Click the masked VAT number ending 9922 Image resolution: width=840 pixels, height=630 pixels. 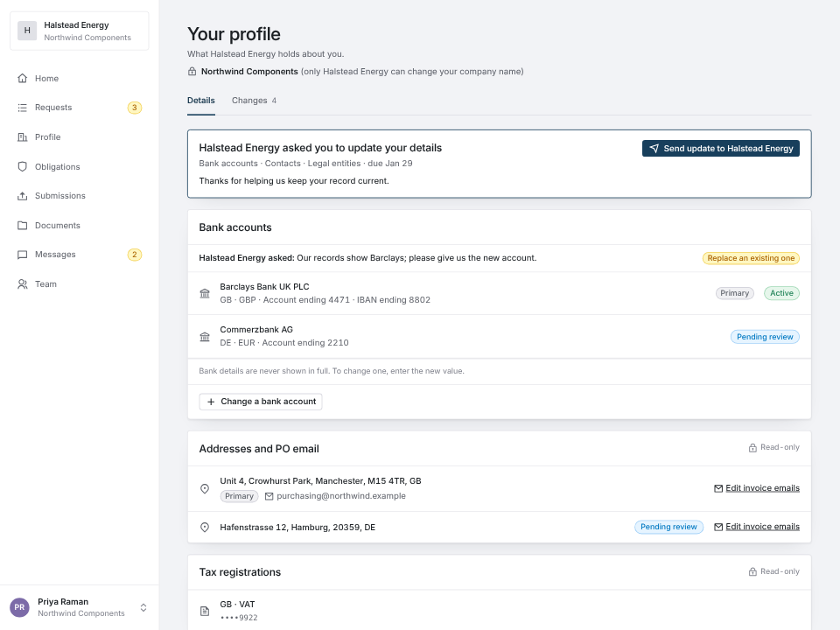[239, 618]
